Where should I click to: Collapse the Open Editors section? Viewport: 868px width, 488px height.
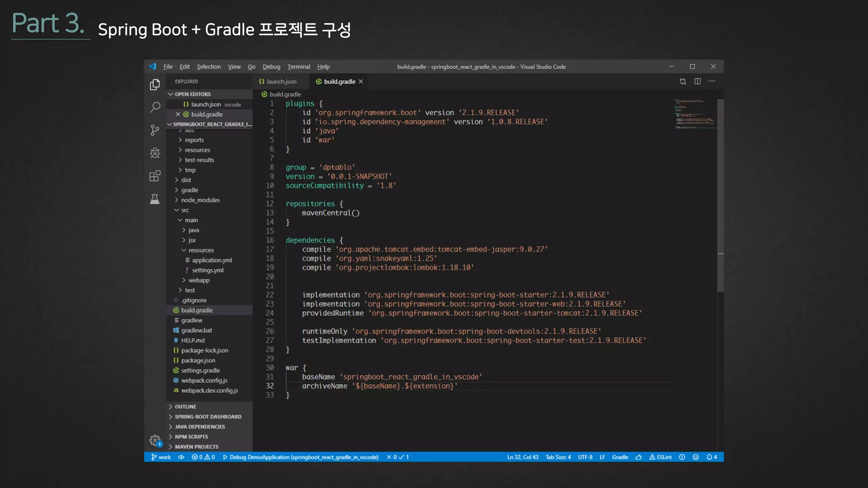210,94
